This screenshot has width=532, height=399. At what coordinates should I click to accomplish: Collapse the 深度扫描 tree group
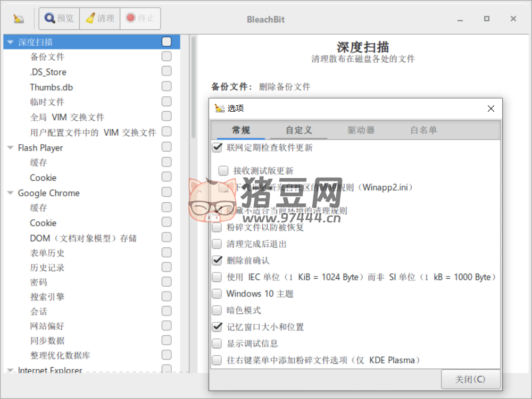pyautogui.click(x=10, y=42)
